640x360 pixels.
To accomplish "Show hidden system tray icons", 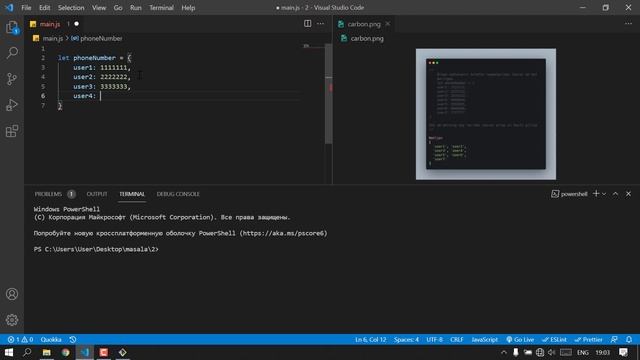I will [504, 352].
